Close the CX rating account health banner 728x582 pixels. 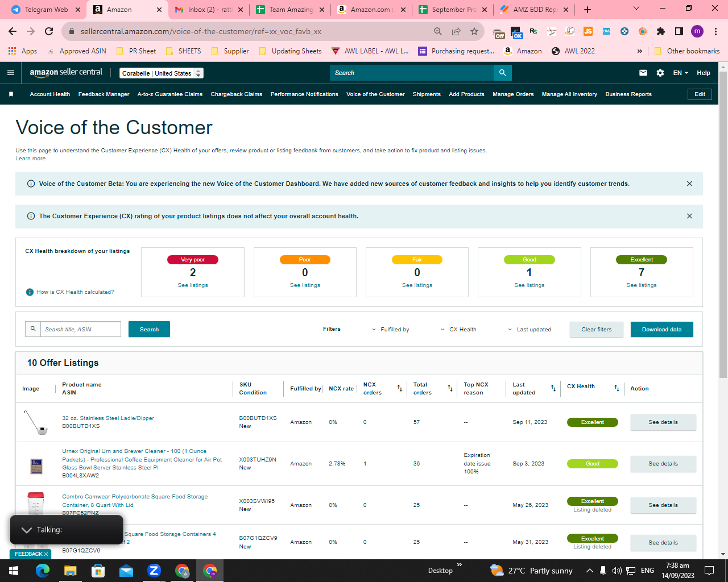coord(689,216)
